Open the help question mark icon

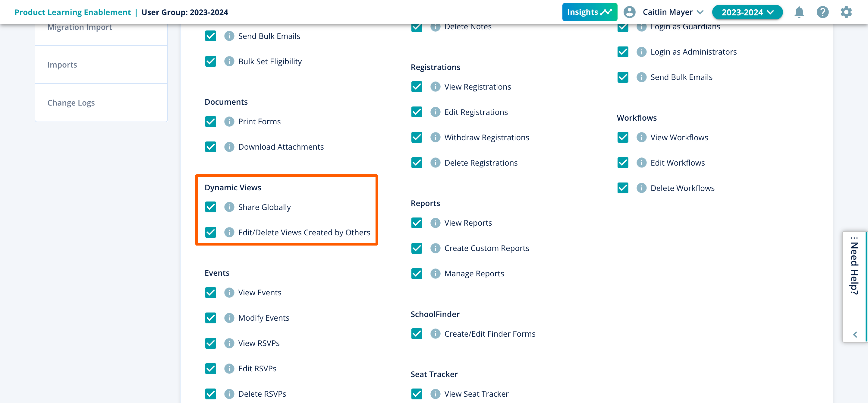[x=822, y=12]
